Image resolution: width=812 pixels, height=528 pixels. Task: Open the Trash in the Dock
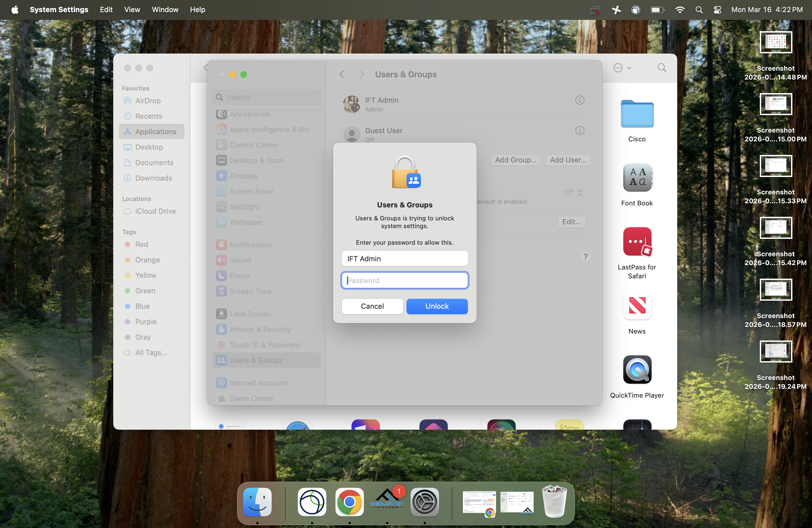[x=554, y=502]
